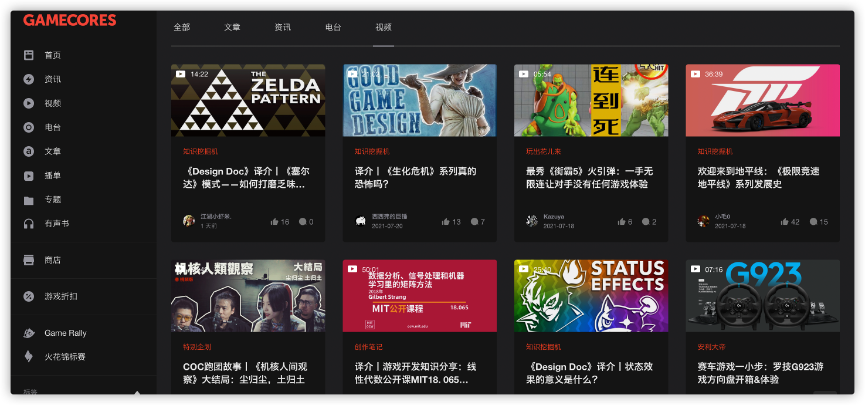Click comment bubble showing 7 comments
866x406 pixels.
pos(474,222)
